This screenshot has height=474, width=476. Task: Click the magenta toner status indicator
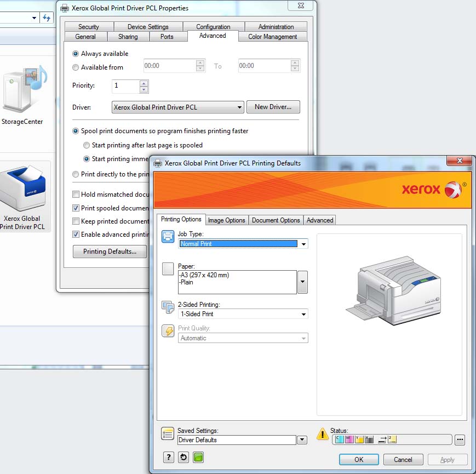[349, 439]
